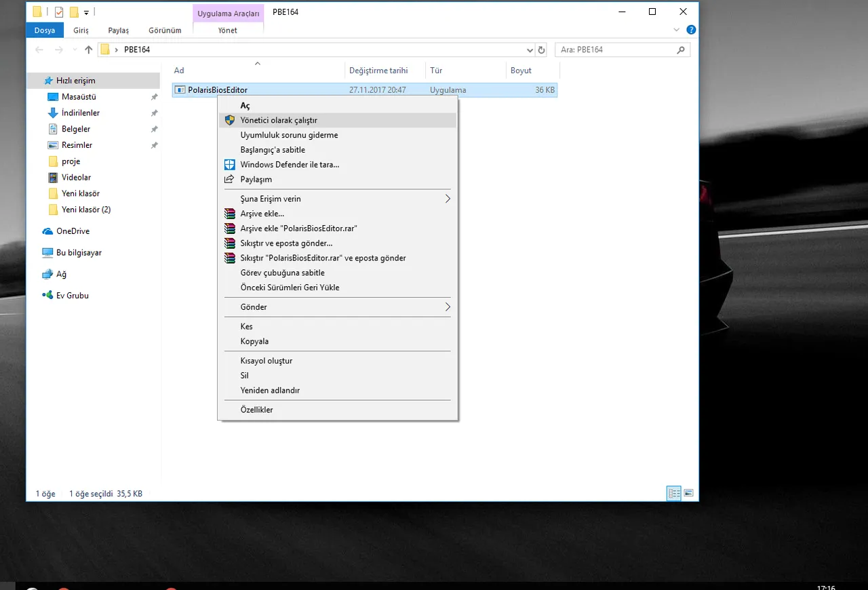Refresh the PBE164 folder view
Image resolution: width=868 pixels, height=590 pixels.
coord(541,50)
